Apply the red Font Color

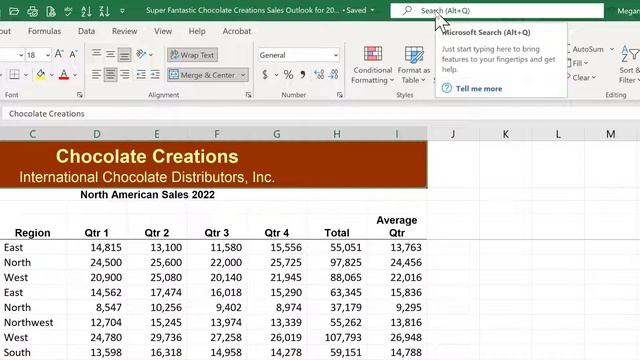point(64,75)
